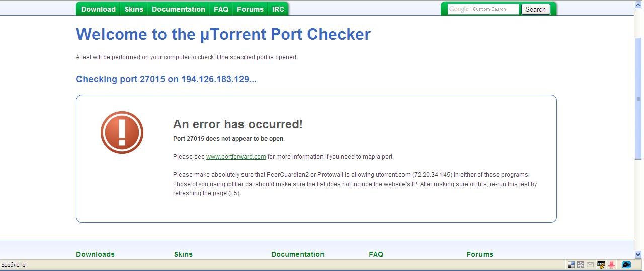The height and width of the screenshot is (271, 644).
Task: Switch to the Skins tab
Action: [134, 9]
